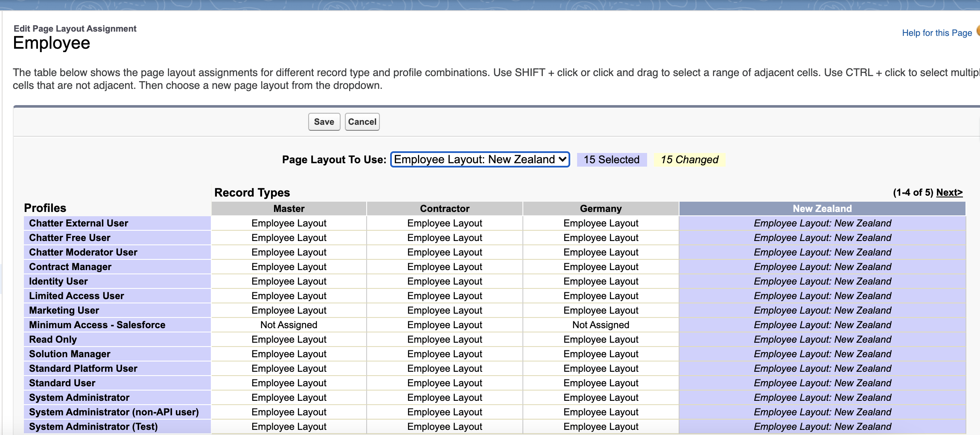Select the Contractor column header
Image resolution: width=980 pixels, height=435 pixels.
tap(444, 209)
